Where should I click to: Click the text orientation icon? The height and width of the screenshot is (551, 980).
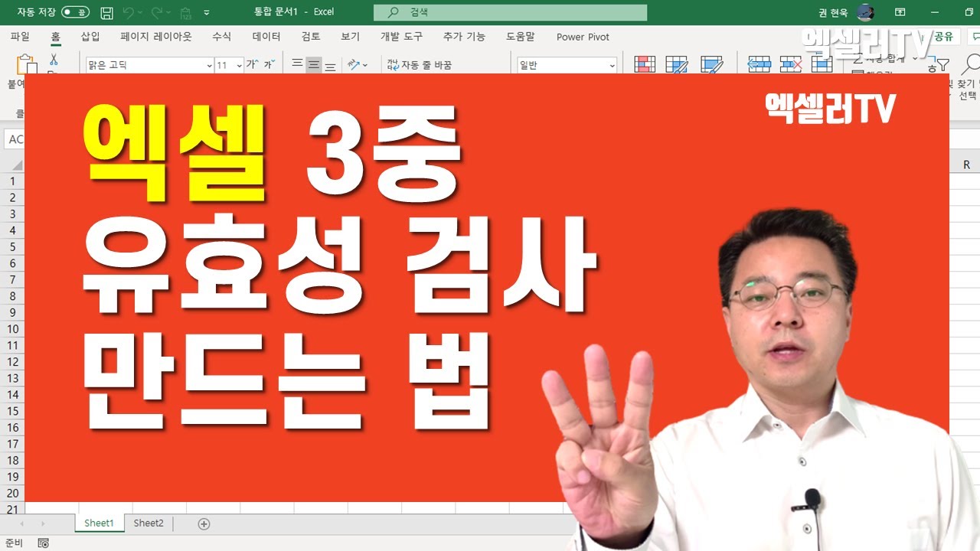pyautogui.click(x=354, y=65)
